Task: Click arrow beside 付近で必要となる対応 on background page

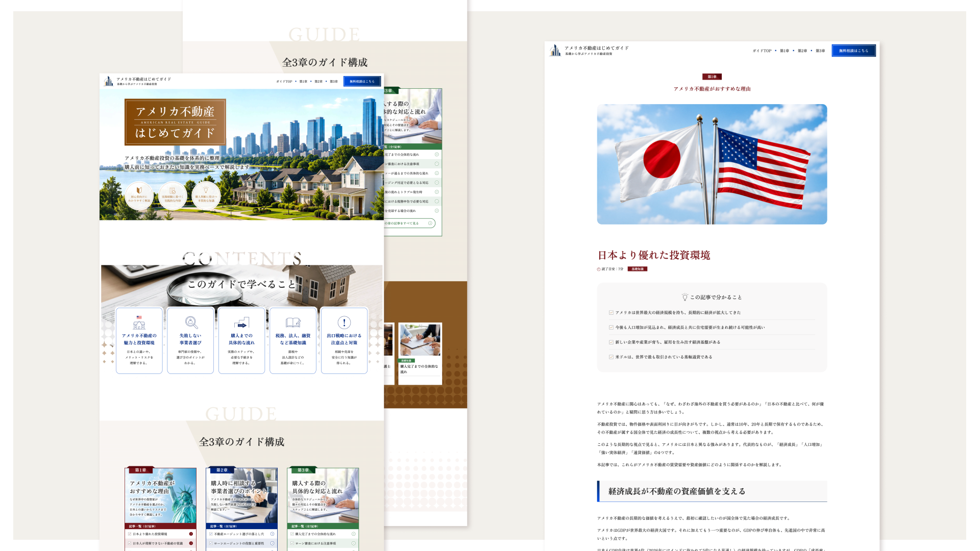Action: (437, 183)
